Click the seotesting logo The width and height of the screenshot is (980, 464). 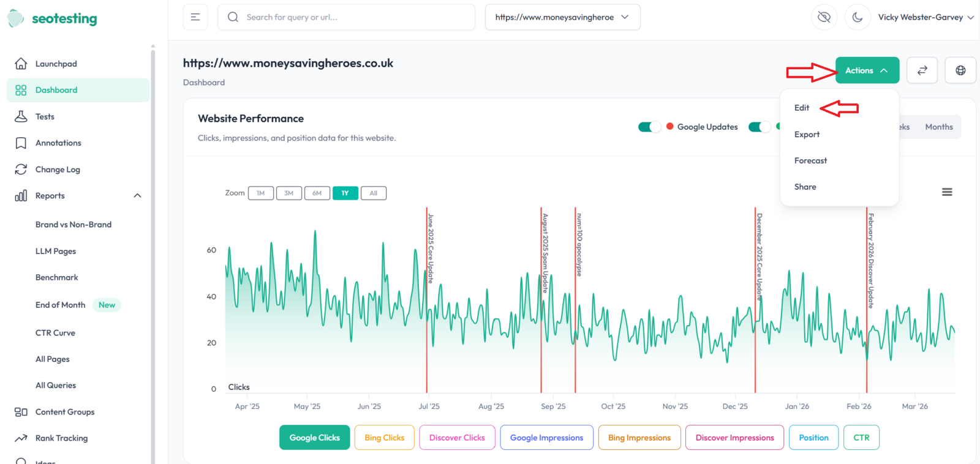[53, 18]
